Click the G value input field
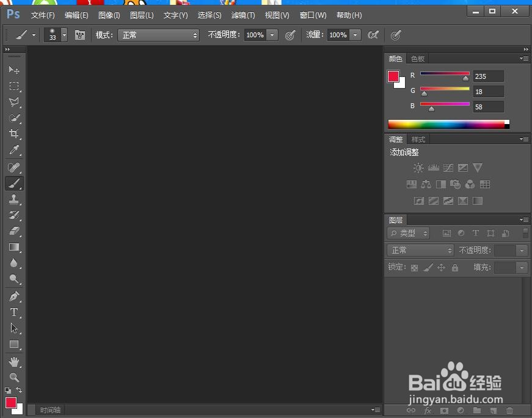532x418 pixels. pos(489,92)
